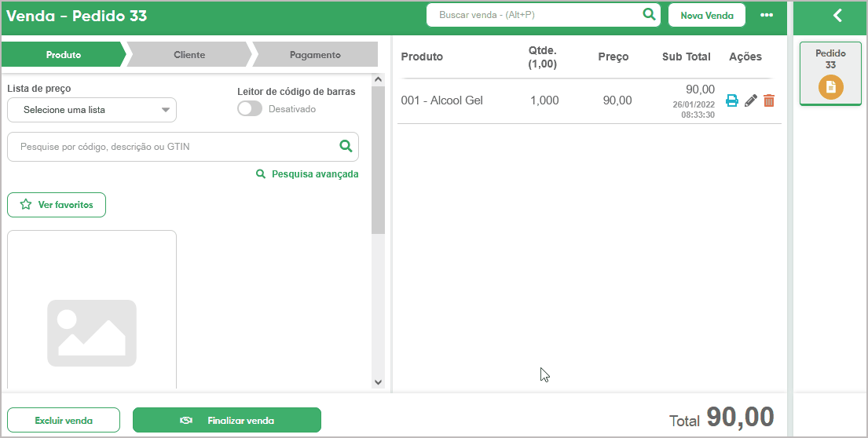Click scrollbar down arrow in product panel
This screenshot has height=438, width=868.
click(x=379, y=382)
